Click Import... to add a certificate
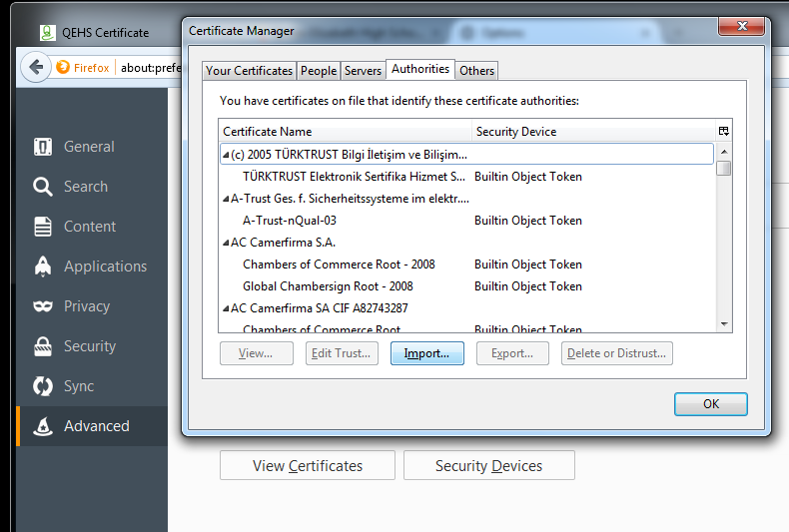 coord(426,353)
